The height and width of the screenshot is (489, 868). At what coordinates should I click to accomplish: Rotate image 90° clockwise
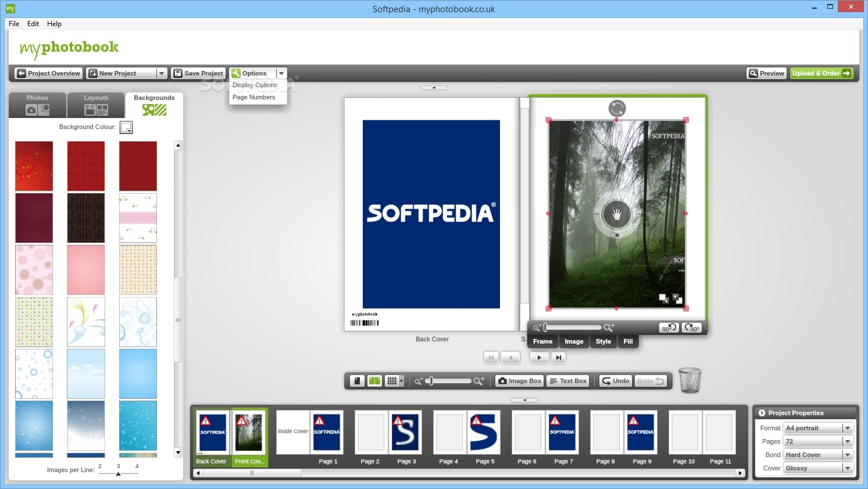click(692, 328)
